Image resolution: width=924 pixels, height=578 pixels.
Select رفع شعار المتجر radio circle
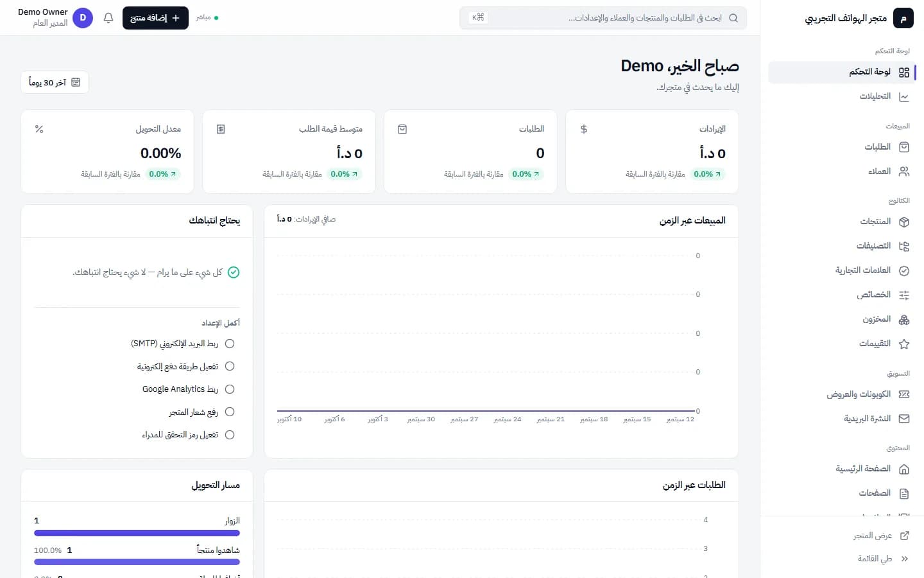(230, 412)
